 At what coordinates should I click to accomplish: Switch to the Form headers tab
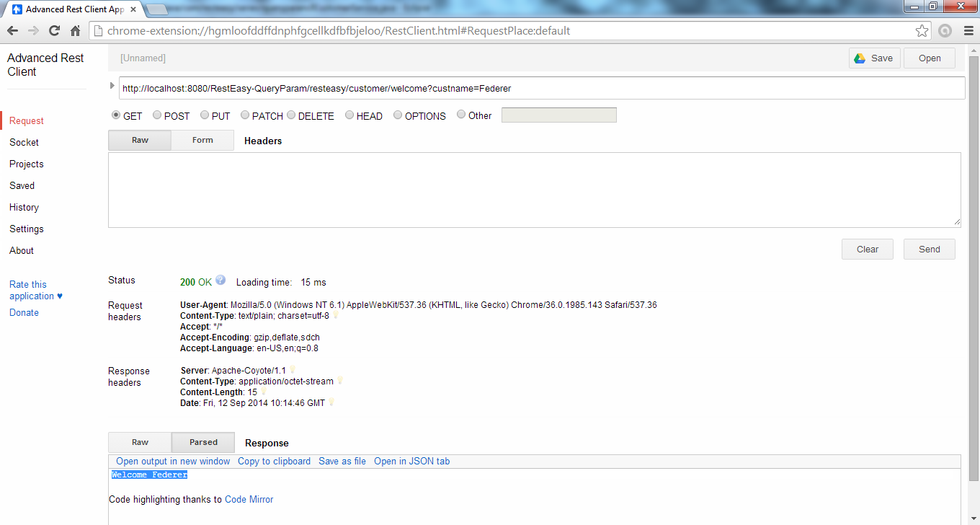pos(202,140)
